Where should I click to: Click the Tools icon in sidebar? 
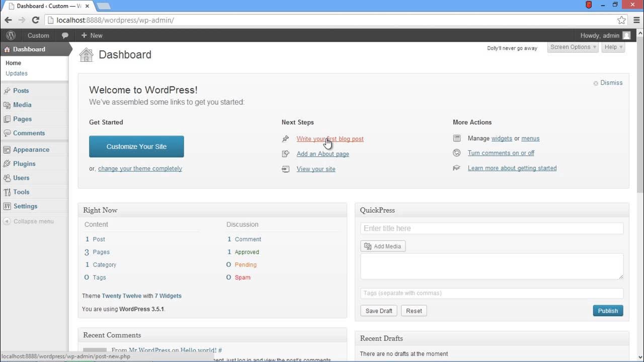7,192
